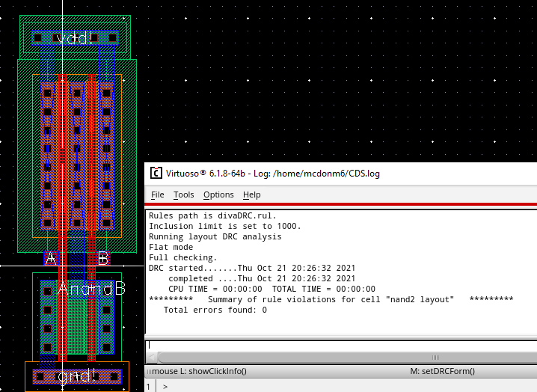Viewport: 537px width, 392px height.
Task: Open the Help menu
Action: click(252, 195)
